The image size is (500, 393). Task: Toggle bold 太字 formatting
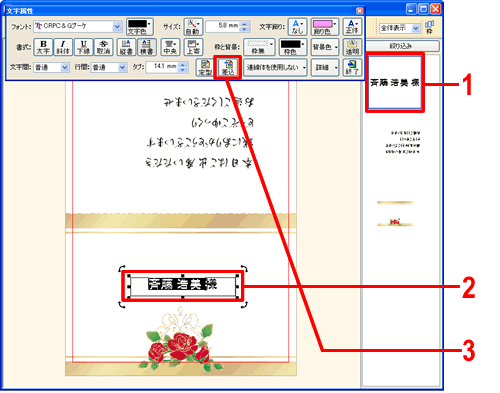coord(43,47)
